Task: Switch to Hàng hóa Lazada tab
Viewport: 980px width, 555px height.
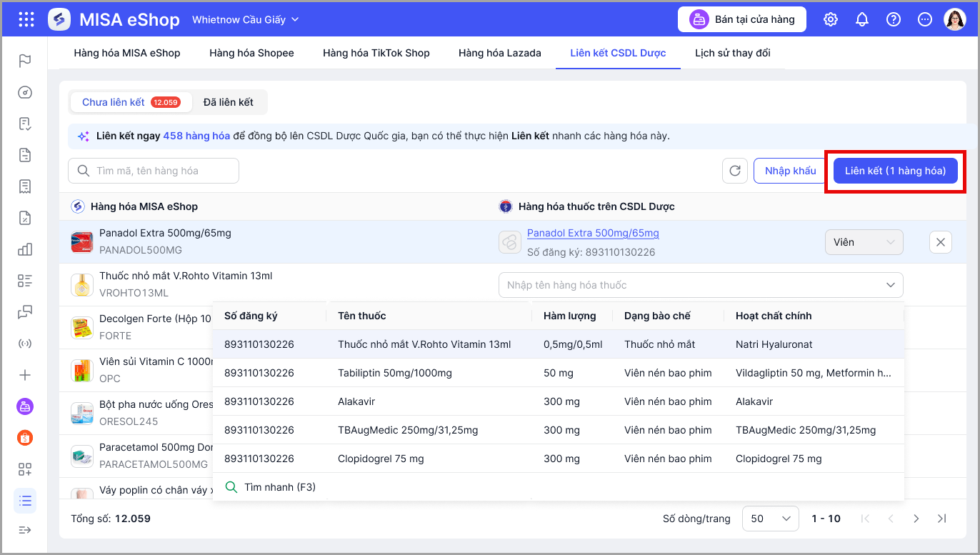Action: (500, 53)
